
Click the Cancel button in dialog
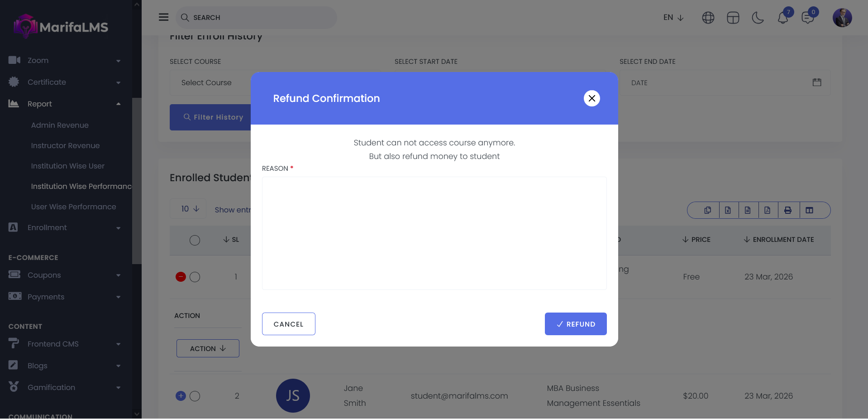point(288,324)
